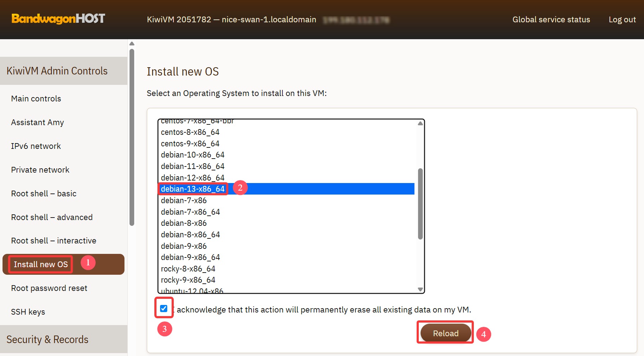The width and height of the screenshot is (644, 356).
Task: Navigate to SSH keys page
Action: [28, 312]
